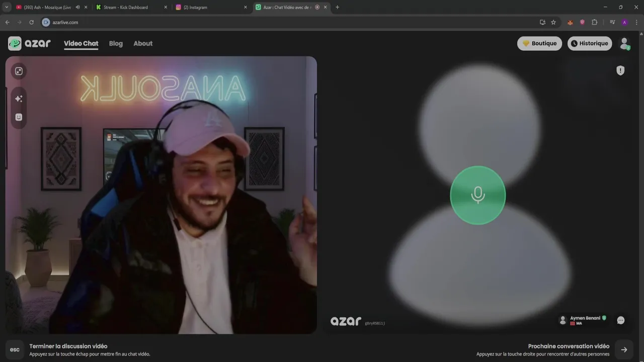Click 'Terminer la discussion vidéo' text
Screen dimensions: 644x362
pos(68,346)
